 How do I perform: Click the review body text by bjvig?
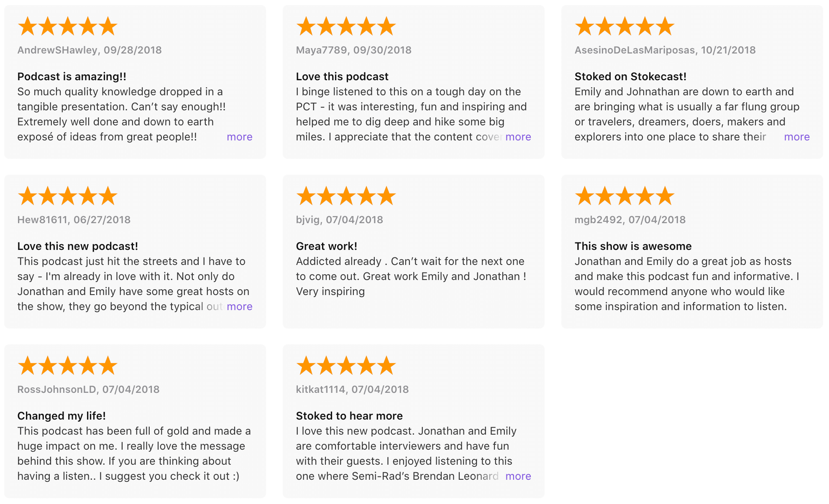411,276
